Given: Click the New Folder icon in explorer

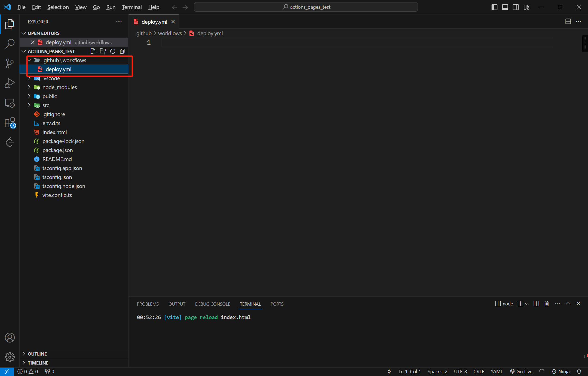Looking at the screenshot, I should [103, 51].
